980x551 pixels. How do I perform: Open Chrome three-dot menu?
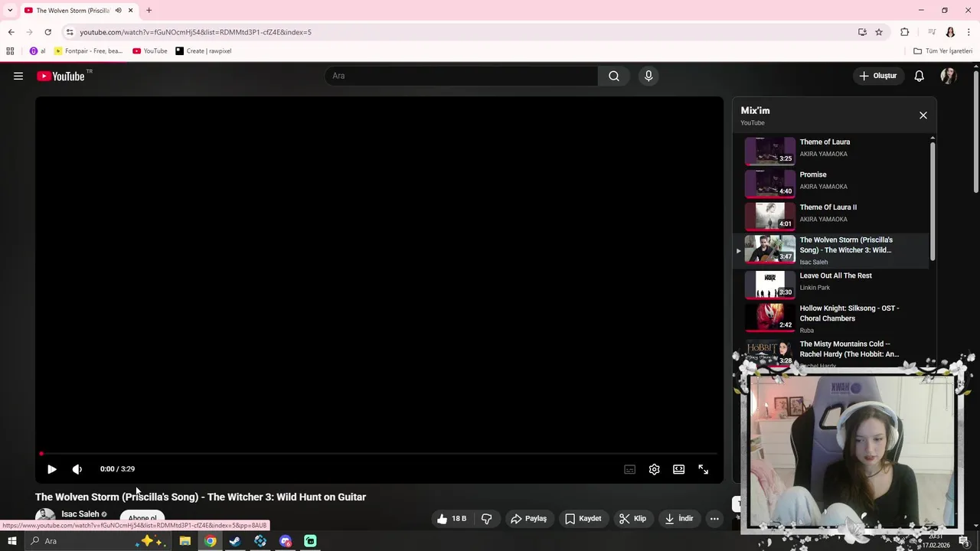969,32
